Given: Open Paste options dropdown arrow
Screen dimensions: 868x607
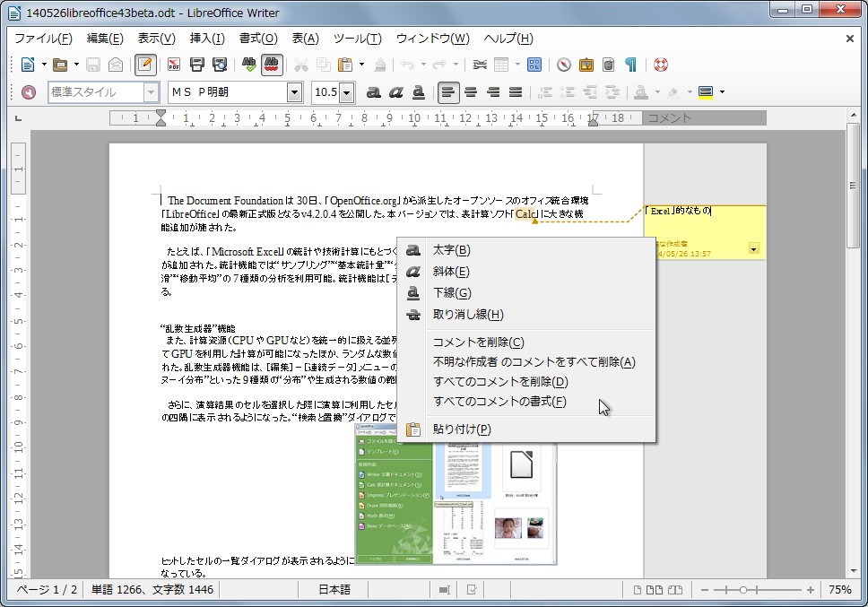Looking at the screenshot, I should point(362,65).
